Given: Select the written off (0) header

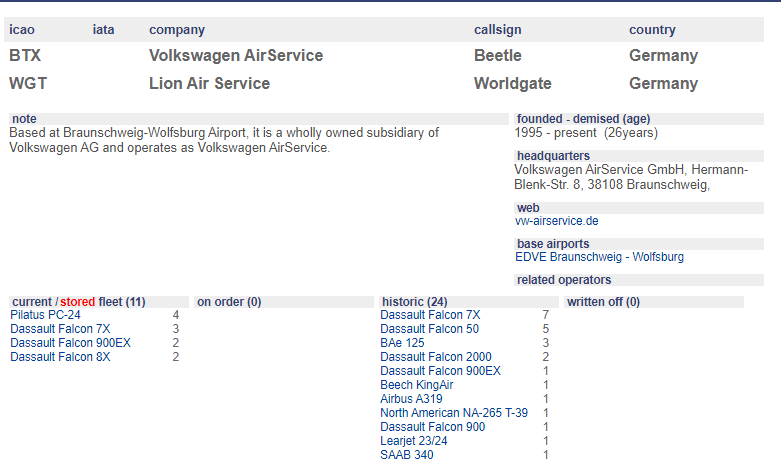Looking at the screenshot, I should click(x=654, y=302).
